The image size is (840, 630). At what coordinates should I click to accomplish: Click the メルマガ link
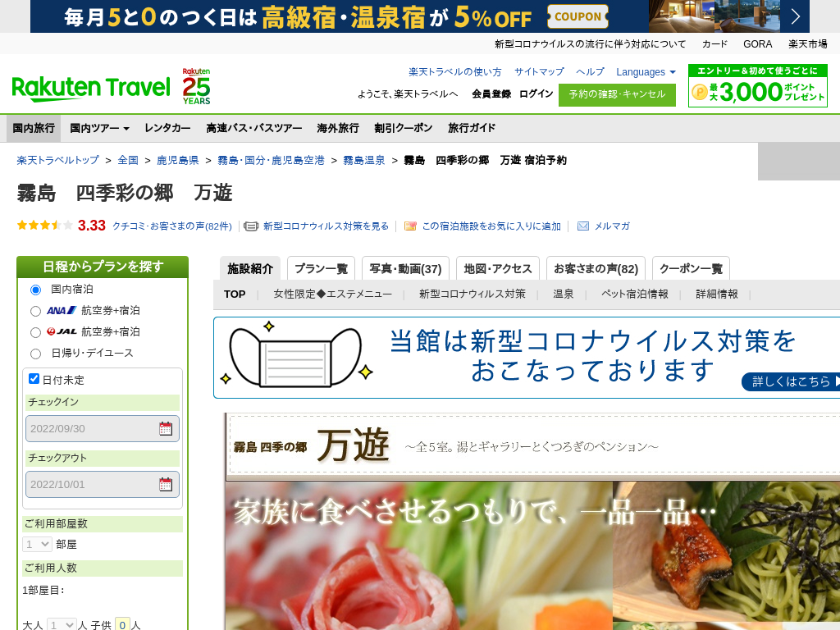612,226
